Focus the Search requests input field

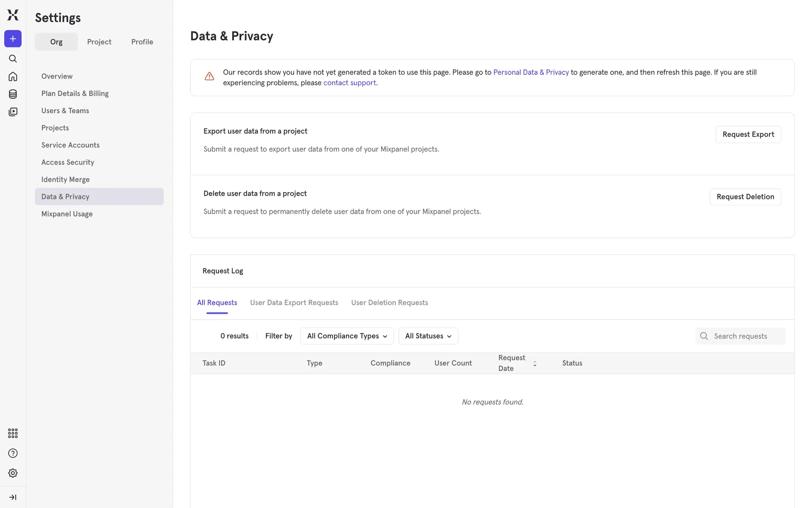747,336
